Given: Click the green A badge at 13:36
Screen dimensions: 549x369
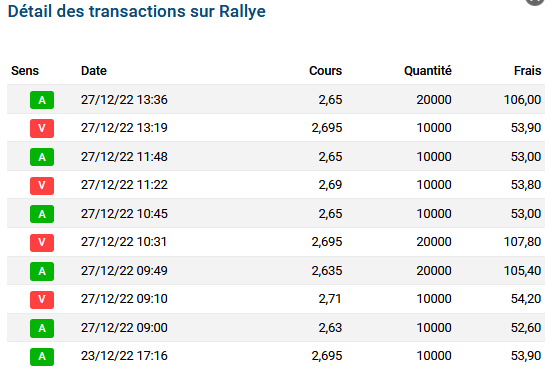Looking at the screenshot, I should click(x=42, y=100).
